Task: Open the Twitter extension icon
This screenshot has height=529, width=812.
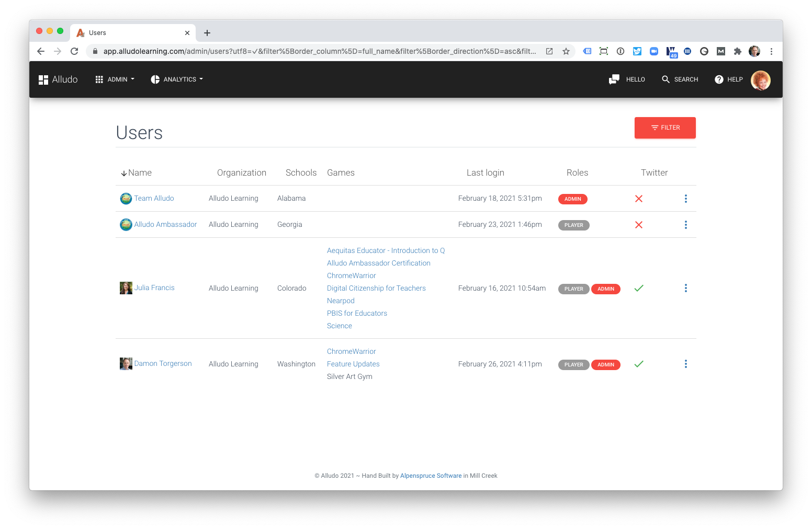Action: 637,51
